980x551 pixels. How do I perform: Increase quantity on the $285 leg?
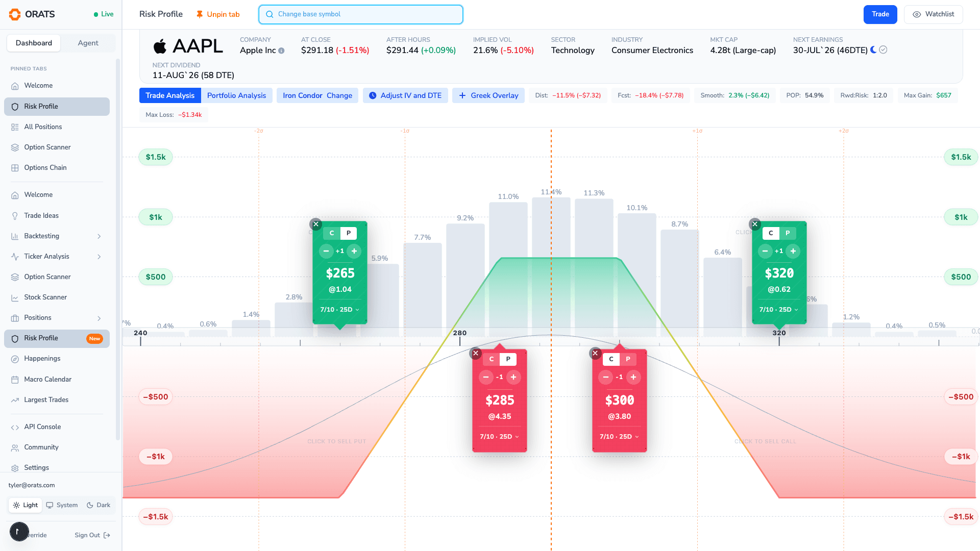click(513, 377)
